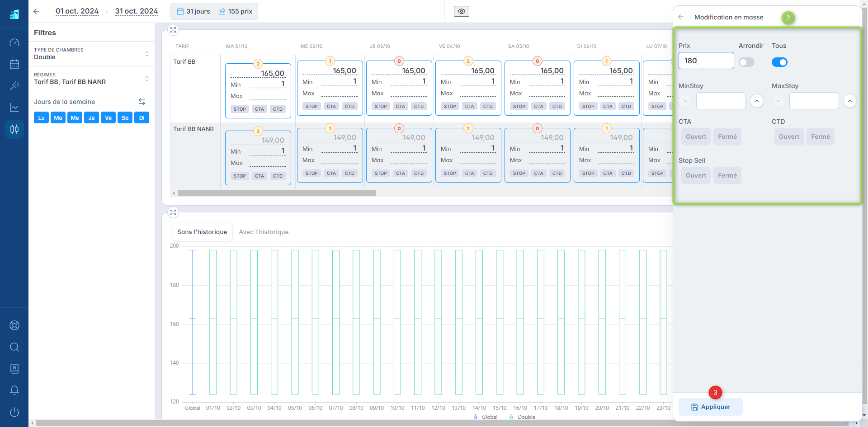Click the calendar icon next to 31 jours
868x427 pixels.
click(x=180, y=11)
